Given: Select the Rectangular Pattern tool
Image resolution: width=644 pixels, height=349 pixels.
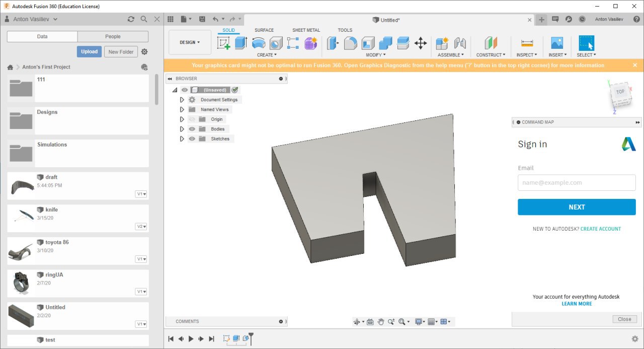Looking at the screenshot, I should click(x=293, y=43).
